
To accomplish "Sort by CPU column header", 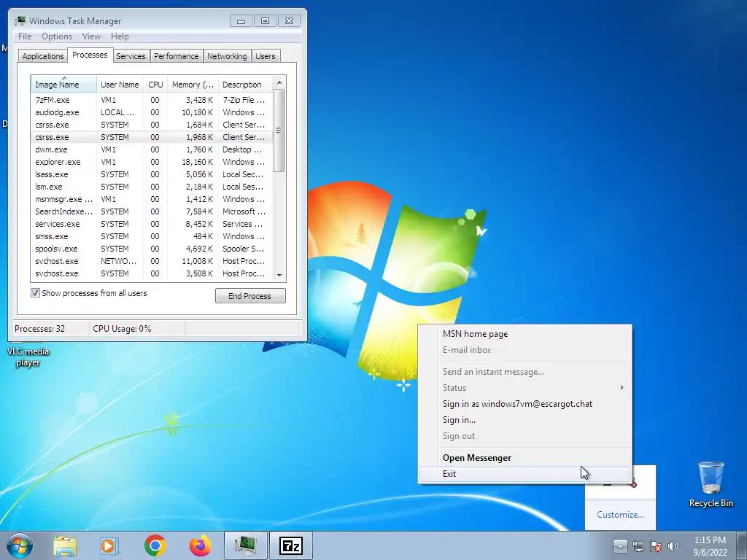I will click(x=155, y=85).
